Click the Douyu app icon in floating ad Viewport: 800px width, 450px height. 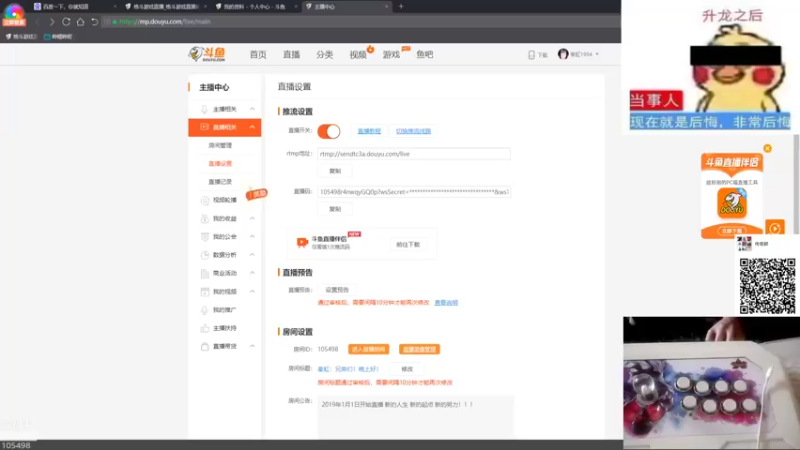point(732,203)
